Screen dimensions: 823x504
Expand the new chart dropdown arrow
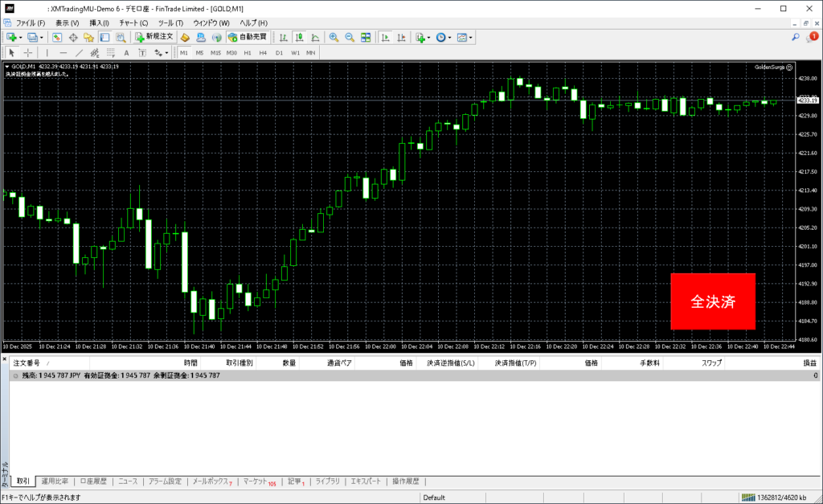coord(20,37)
